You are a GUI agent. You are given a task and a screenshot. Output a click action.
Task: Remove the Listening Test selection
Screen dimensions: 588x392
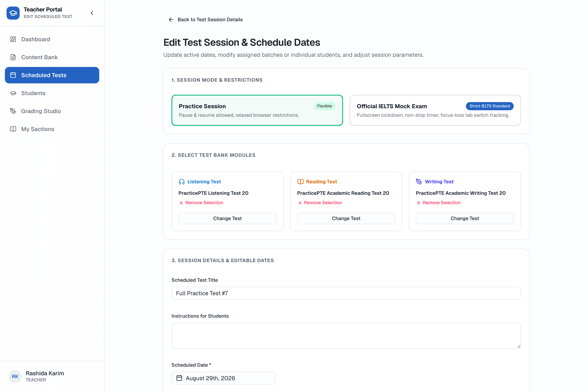pyautogui.click(x=201, y=203)
